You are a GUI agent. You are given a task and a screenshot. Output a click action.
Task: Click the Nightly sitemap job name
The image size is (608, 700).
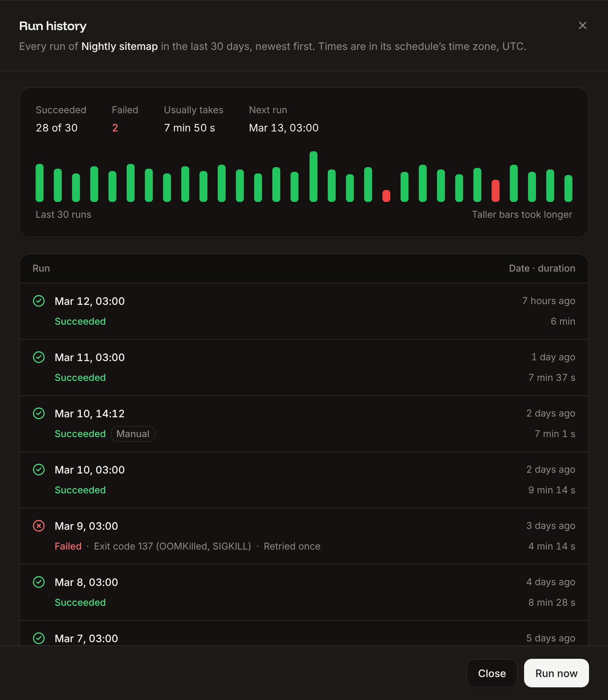(x=120, y=46)
